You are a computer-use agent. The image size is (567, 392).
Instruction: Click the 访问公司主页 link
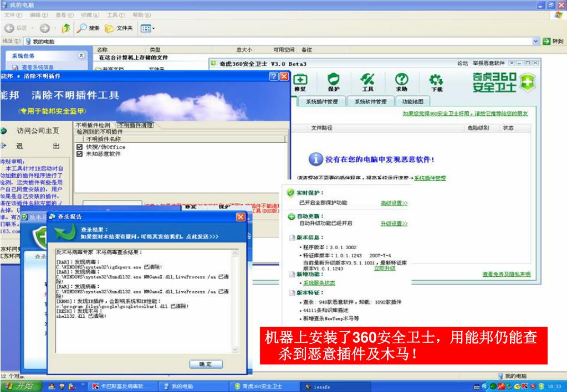pos(38,131)
